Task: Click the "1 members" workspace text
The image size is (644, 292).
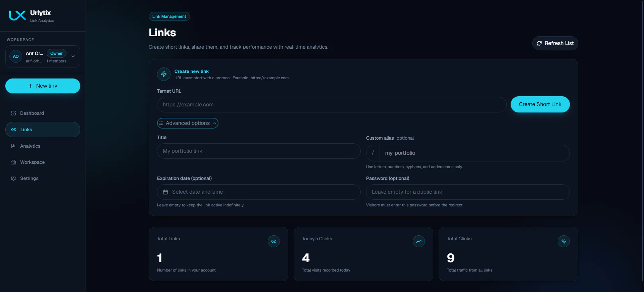Action: point(56,61)
